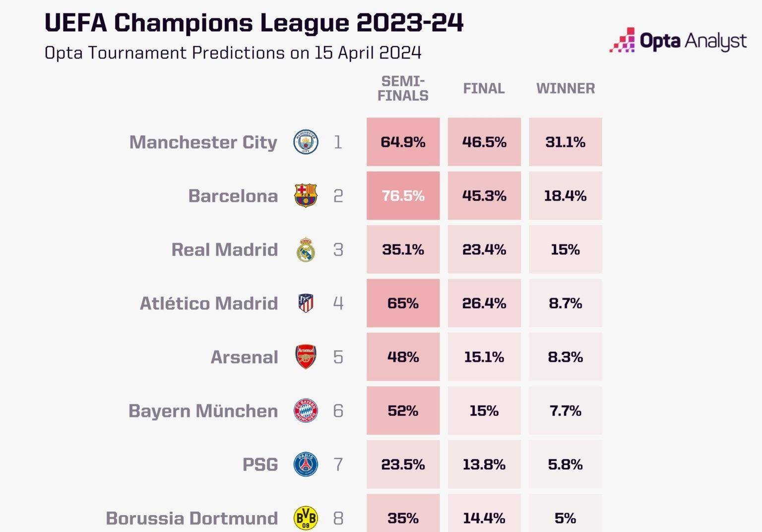762x532 pixels.
Task: Click the Arsenal club crest
Action: pyautogui.click(x=306, y=357)
